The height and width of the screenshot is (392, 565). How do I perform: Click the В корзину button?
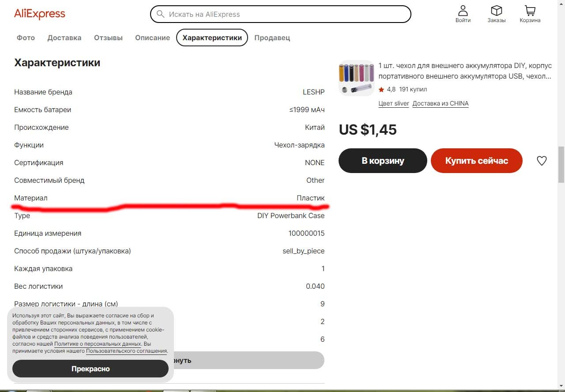click(383, 161)
